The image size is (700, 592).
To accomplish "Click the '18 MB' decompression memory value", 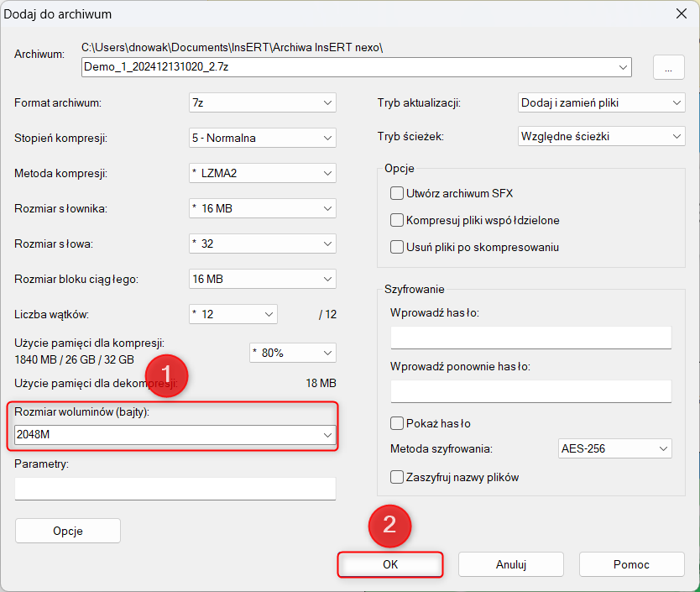I will click(321, 384).
